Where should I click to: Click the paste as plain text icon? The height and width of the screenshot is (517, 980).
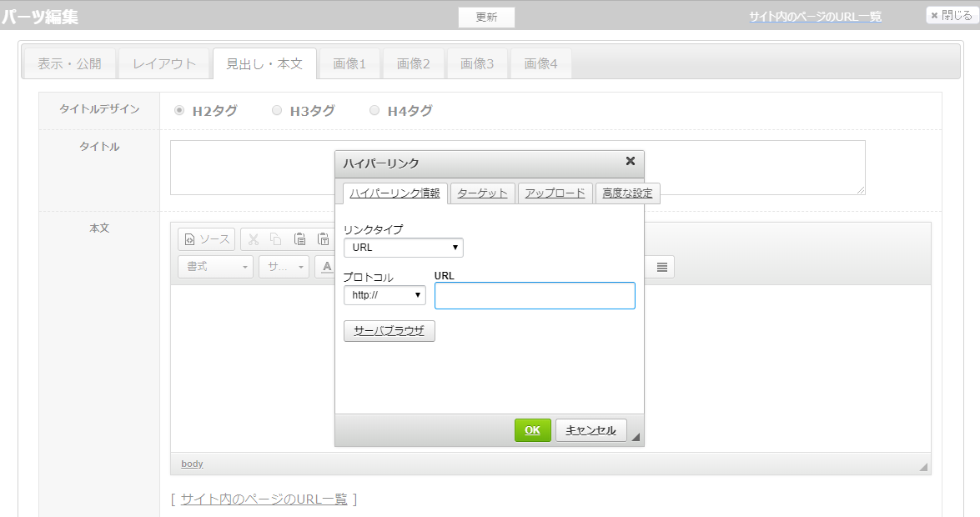pyautogui.click(x=323, y=239)
